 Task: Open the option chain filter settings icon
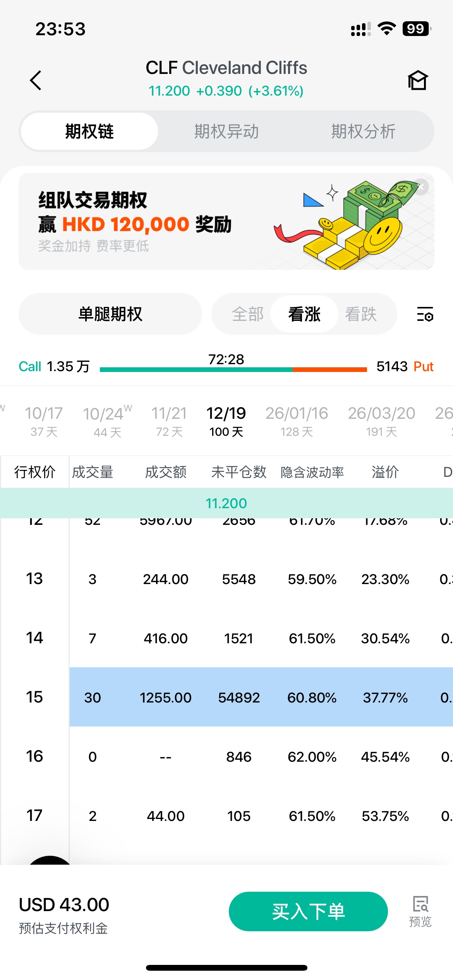[425, 314]
